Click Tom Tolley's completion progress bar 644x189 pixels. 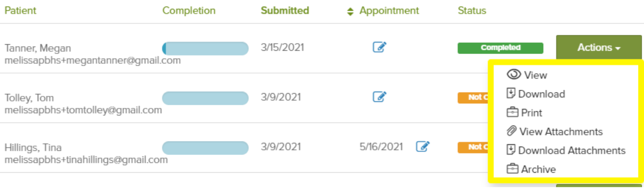(205, 98)
